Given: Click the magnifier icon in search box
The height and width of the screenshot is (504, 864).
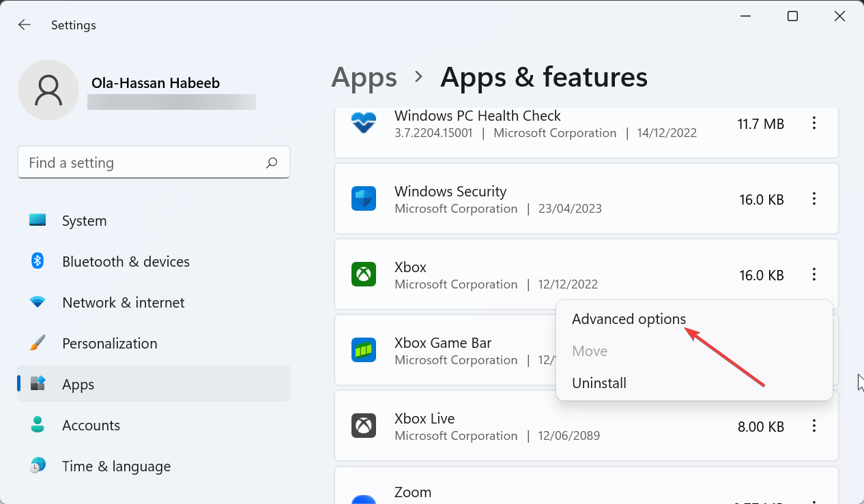Looking at the screenshot, I should [x=272, y=162].
